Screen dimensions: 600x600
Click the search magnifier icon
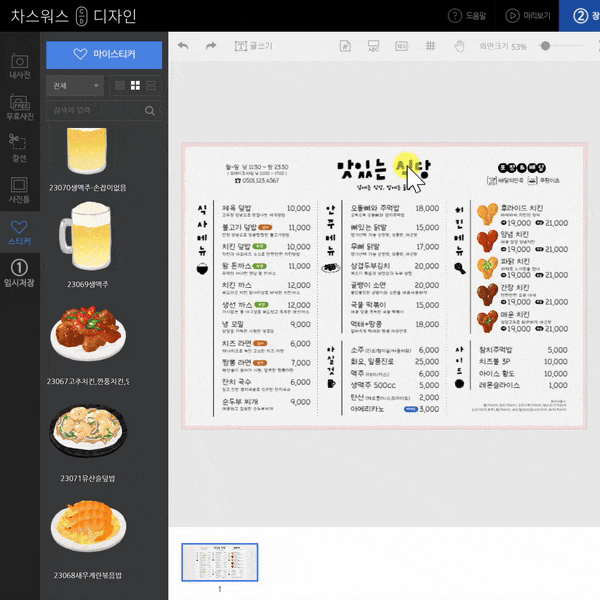[150, 111]
